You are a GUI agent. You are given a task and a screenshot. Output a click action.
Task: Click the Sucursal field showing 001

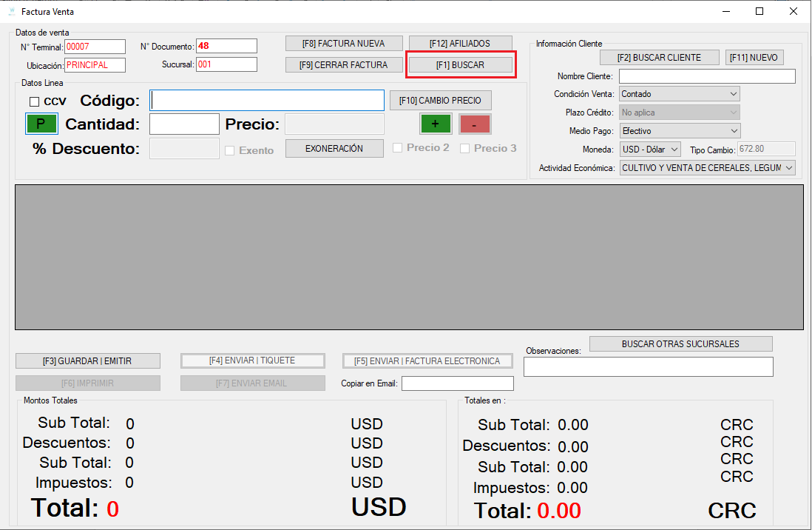[x=226, y=65]
